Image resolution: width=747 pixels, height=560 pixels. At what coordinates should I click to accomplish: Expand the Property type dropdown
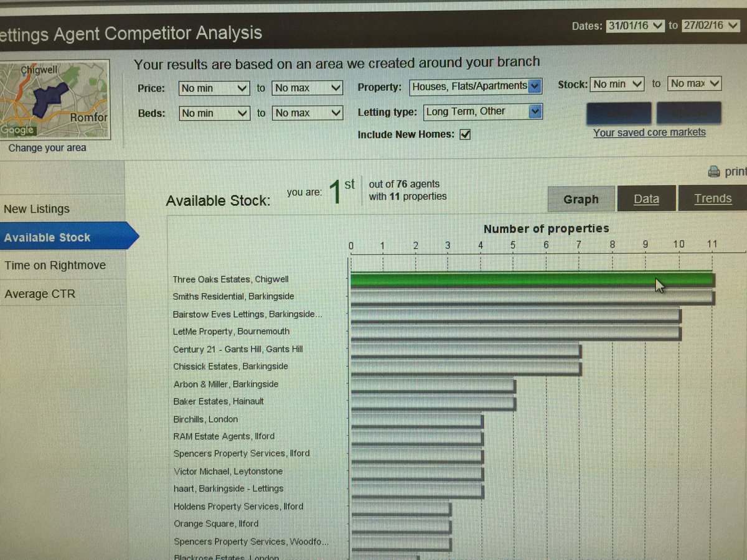tap(476, 86)
